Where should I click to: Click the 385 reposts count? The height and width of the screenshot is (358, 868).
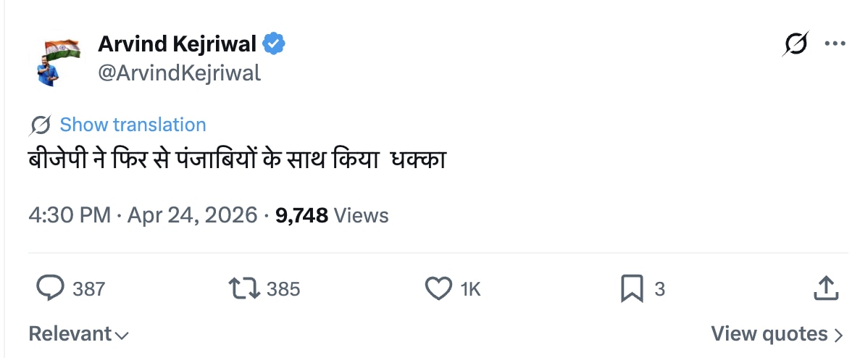(283, 289)
